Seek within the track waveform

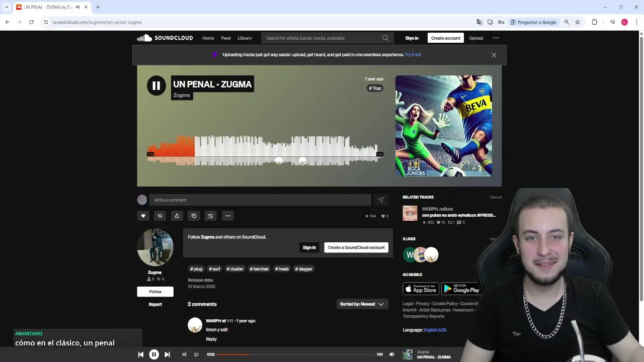(265, 151)
